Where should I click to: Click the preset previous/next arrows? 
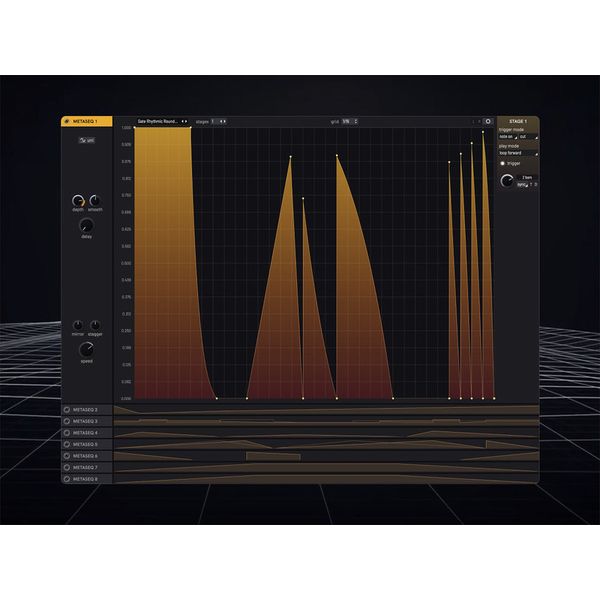(x=184, y=121)
